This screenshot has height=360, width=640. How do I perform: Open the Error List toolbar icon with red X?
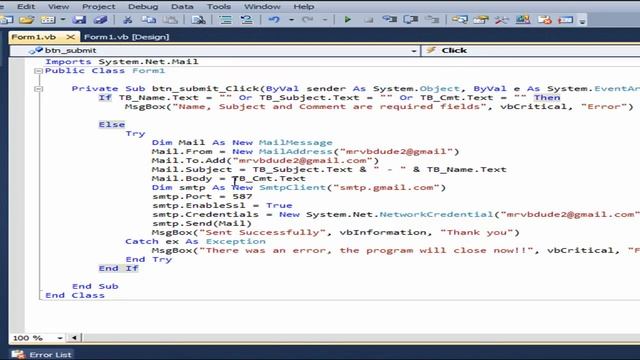point(544,20)
